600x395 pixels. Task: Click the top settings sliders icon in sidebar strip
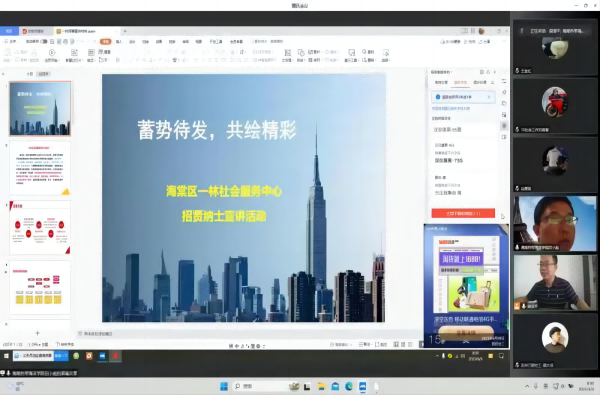pos(504,82)
